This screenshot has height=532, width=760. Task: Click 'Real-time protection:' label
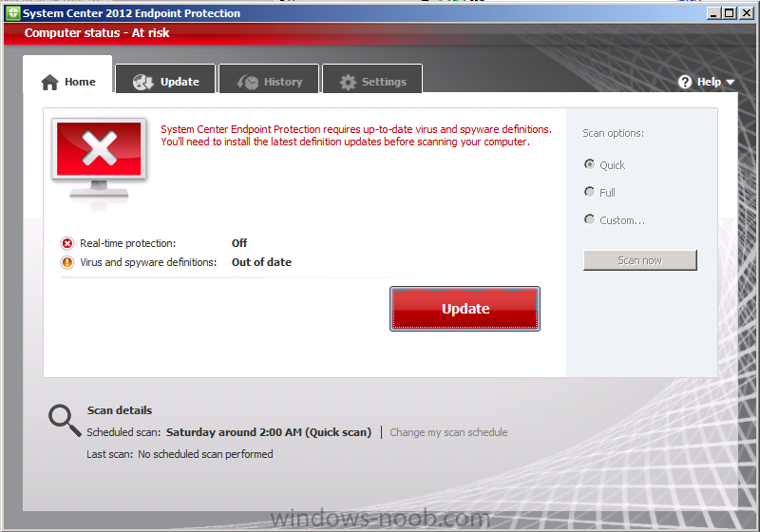[x=128, y=243]
